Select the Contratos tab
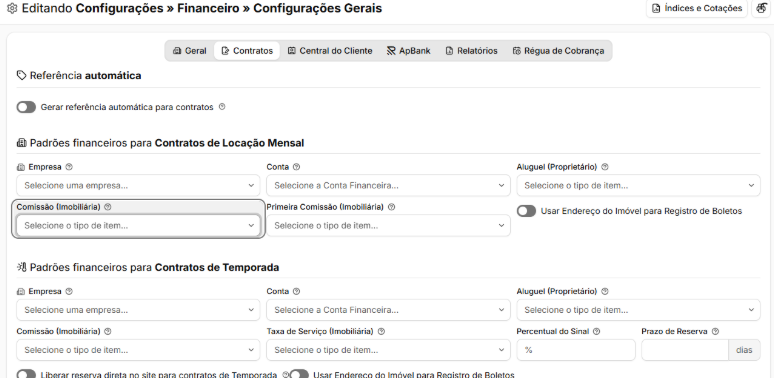774x378 pixels. tap(247, 51)
